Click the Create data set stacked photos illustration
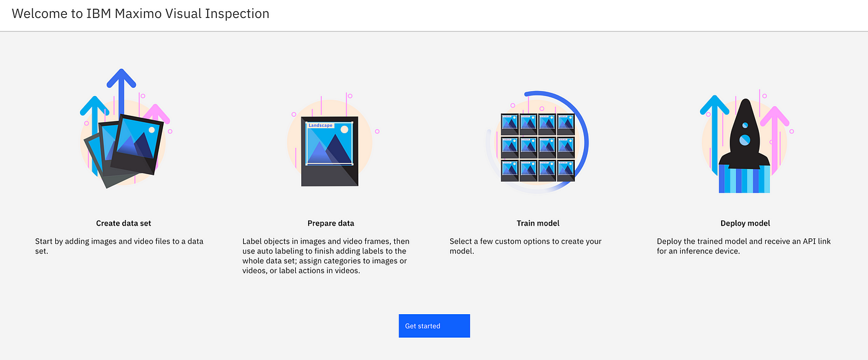This screenshot has width=868, height=360. pyautogui.click(x=125, y=128)
